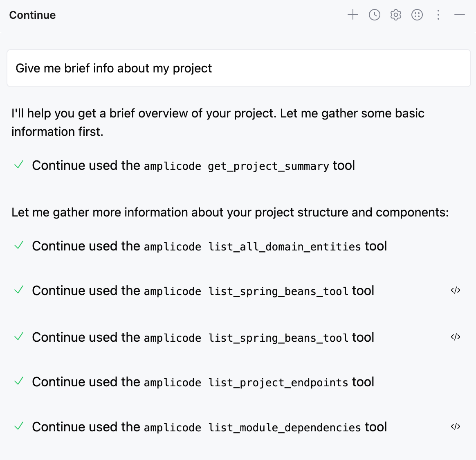Show code icon for first list_spring_beans_tool row
Viewport: 476px width, 460px height.
tap(455, 291)
